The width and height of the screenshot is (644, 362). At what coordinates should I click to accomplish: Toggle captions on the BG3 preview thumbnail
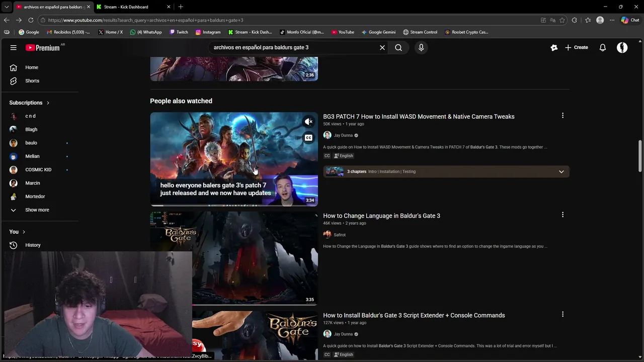click(x=308, y=138)
